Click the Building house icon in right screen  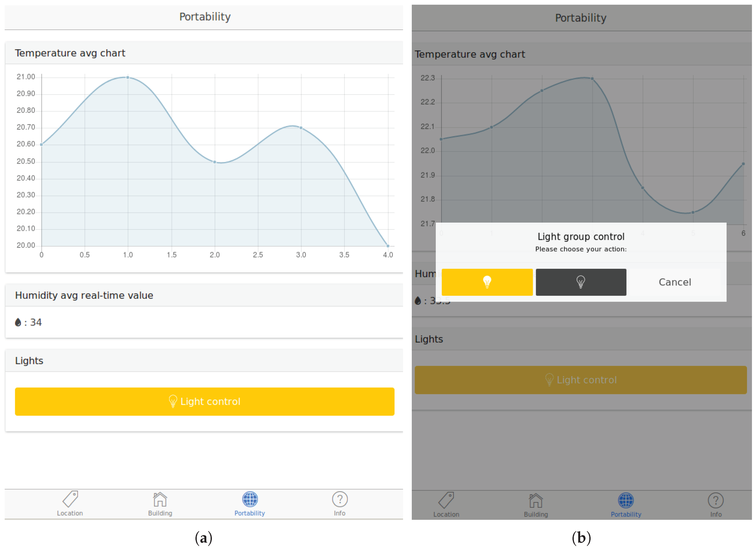click(x=536, y=500)
